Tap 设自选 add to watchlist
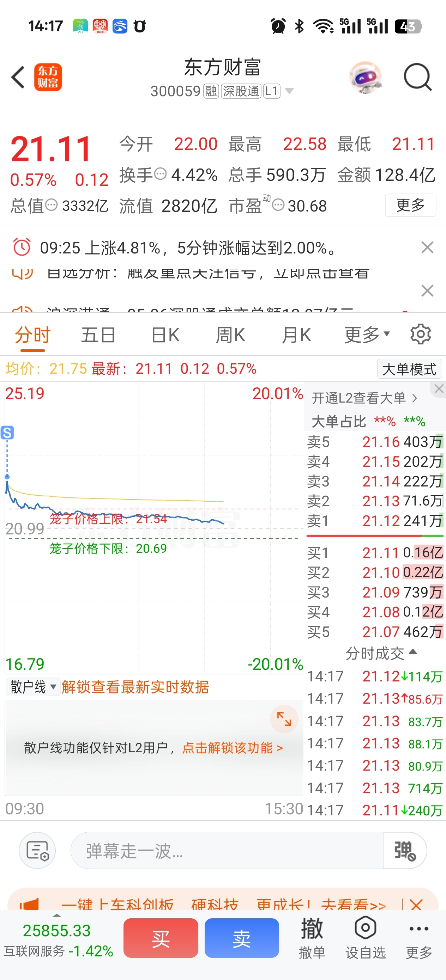The height and width of the screenshot is (980, 446). 366,938
